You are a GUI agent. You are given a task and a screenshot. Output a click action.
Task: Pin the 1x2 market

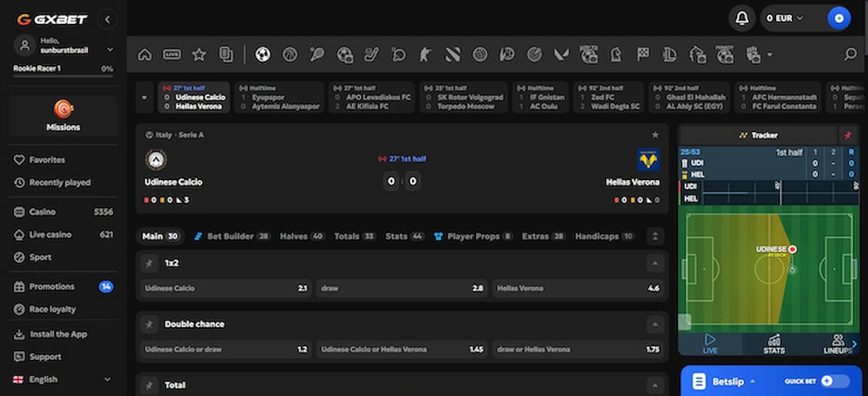(150, 263)
